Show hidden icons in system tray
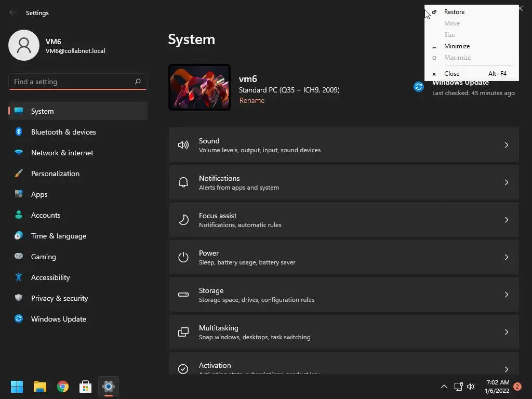 (x=444, y=387)
